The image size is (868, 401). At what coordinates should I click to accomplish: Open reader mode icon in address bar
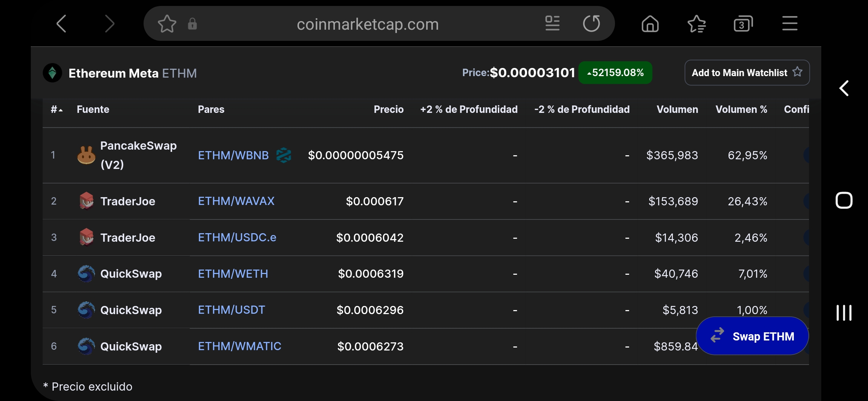[x=552, y=24]
